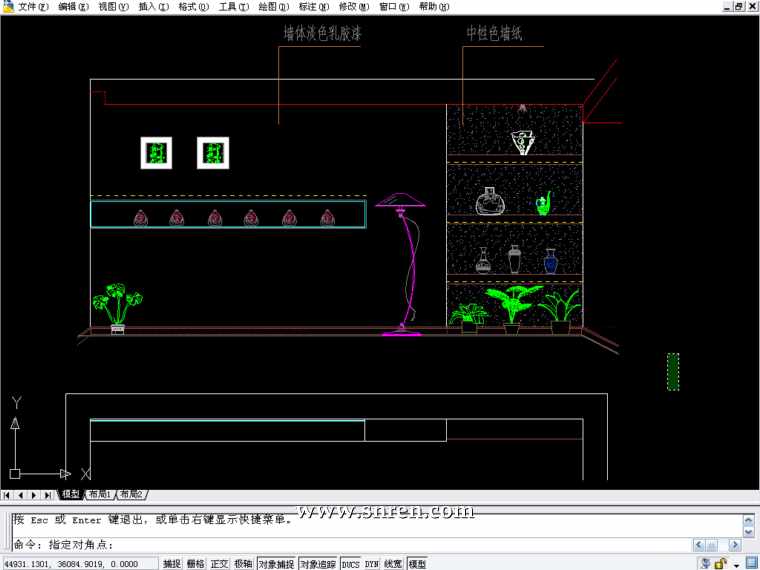This screenshot has width=760, height=570.
Task: Switch to the 布局1 layout tab
Action: 100,495
